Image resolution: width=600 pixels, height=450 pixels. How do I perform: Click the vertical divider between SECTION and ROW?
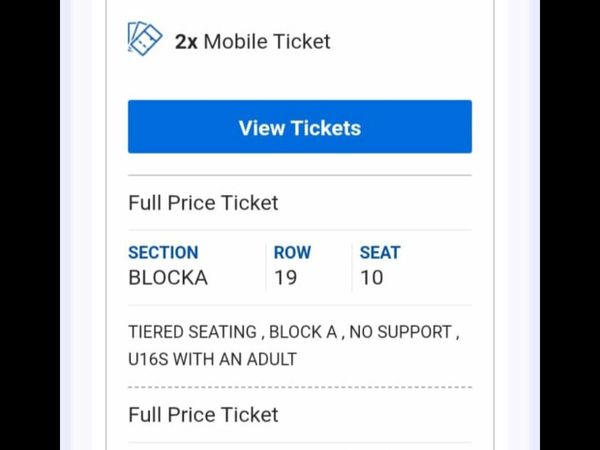tap(265, 266)
